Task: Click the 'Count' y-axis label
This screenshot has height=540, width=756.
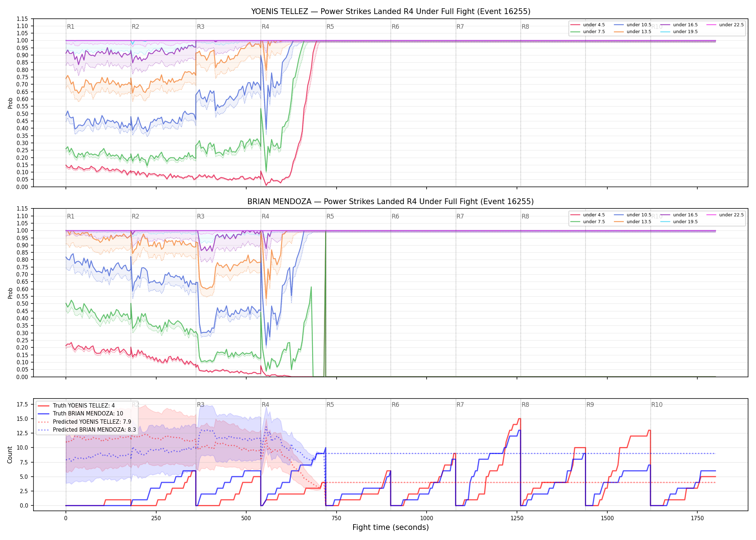Action: coord(10,455)
